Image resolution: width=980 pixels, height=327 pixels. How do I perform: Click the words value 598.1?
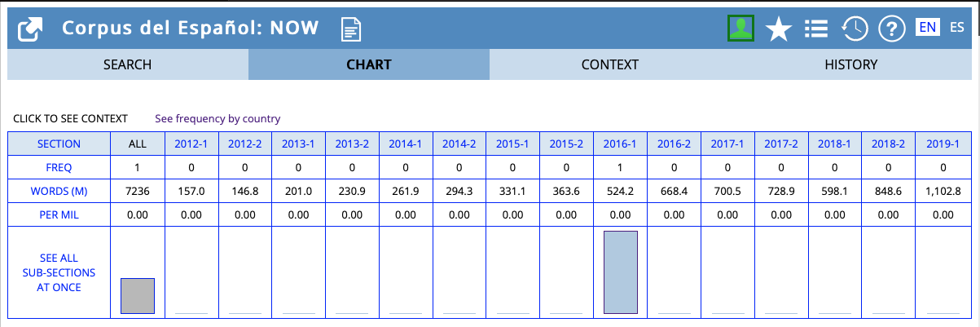[x=836, y=190]
